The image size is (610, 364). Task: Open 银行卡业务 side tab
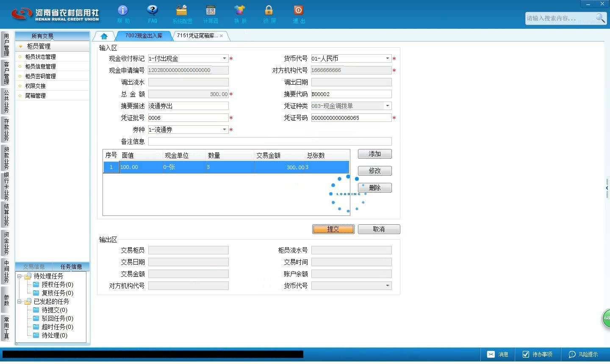click(x=6, y=186)
